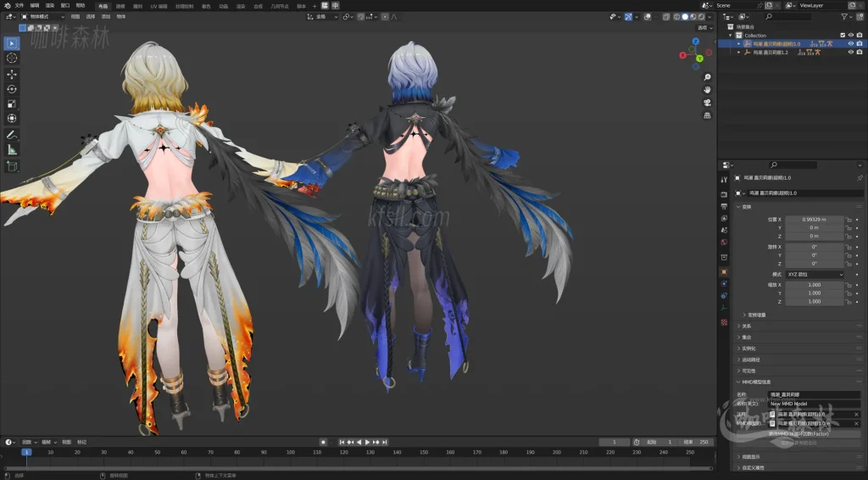868x480 pixels.
Task: Enable wireframe viewport shading mode
Action: [676, 17]
